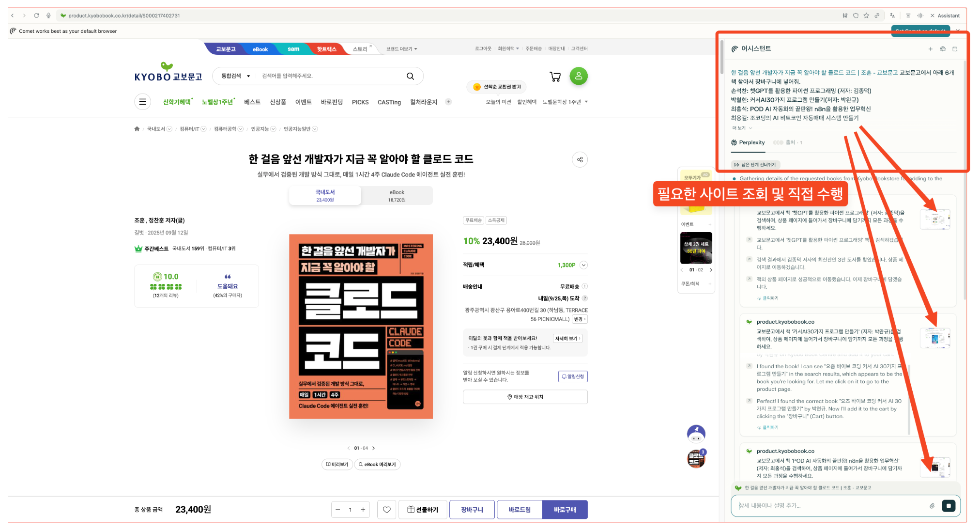Click the incognito-style icon in assistant header

[943, 49]
